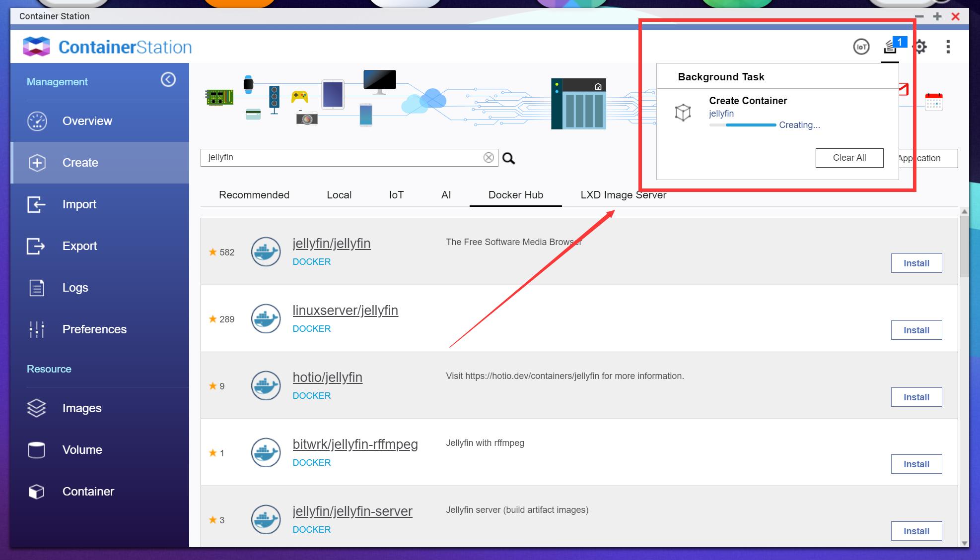Open the Volume section

82,450
